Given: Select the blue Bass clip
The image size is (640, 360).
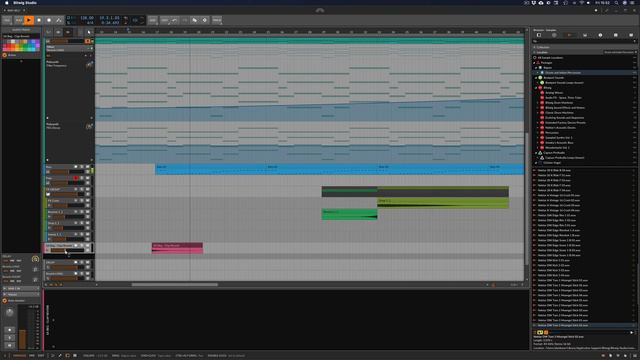Looking at the screenshot, I should click(x=340, y=169).
